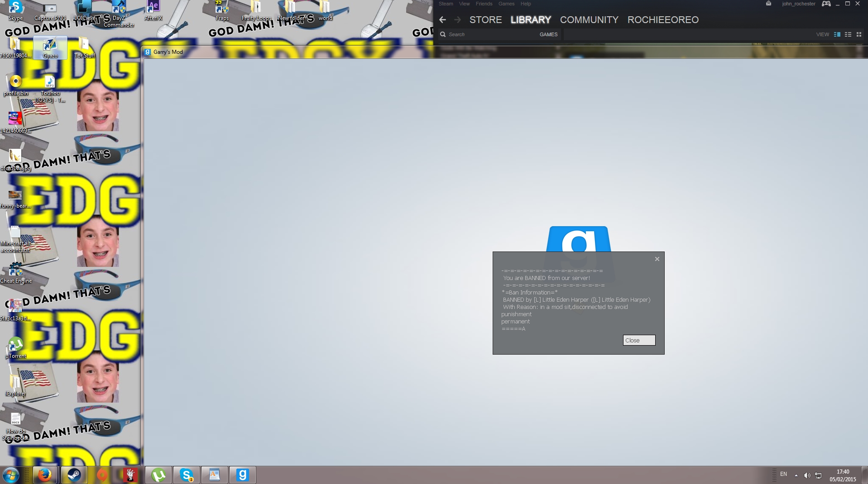The width and height of the screenshot is (868, 484).
Task: Open the Games menu in Steam
Action: point(506,4)
